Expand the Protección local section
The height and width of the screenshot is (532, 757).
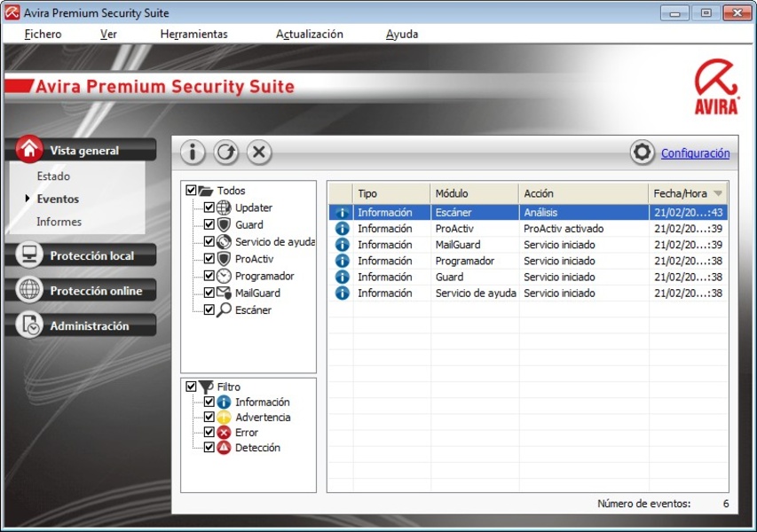[x=91, y=256]
